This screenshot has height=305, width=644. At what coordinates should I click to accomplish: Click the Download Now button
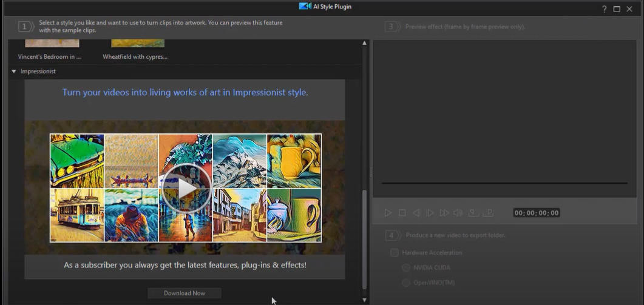coord(185,293)
